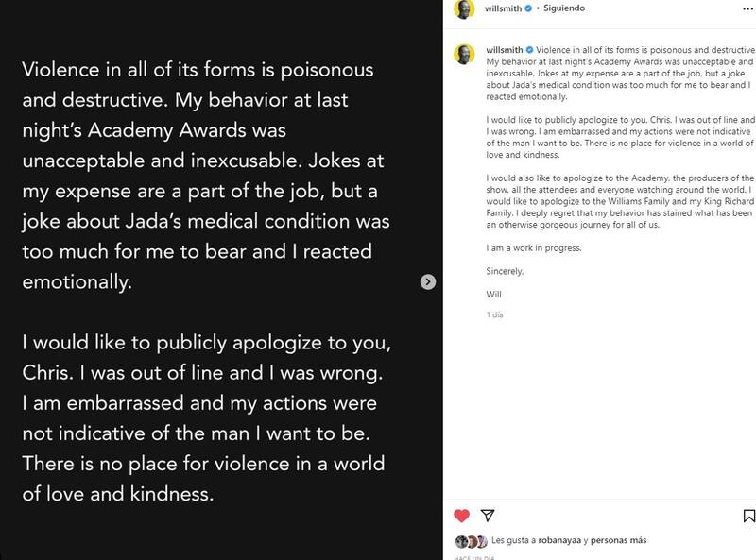Click the 'Les gusta a' likes text
The height and width of the screenshot is (560, 756).
pos(510,541)
